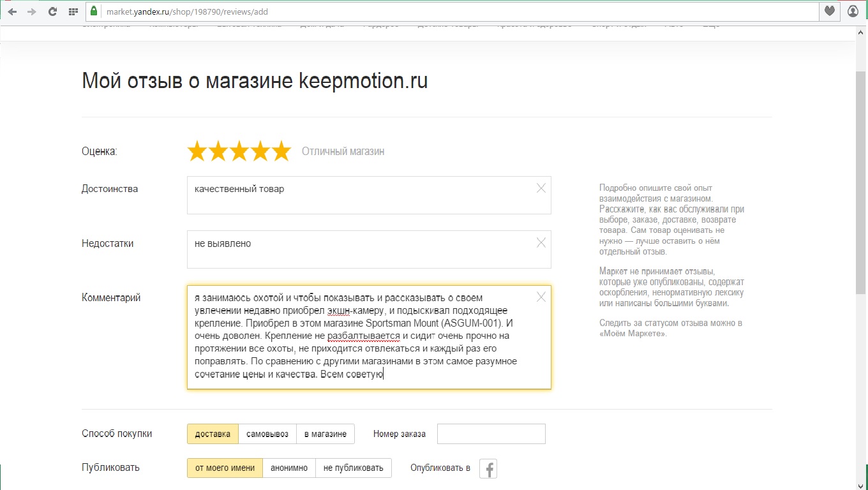
Task: Clear the Комментарий field with its X
Action: click(x=541, y=297)
